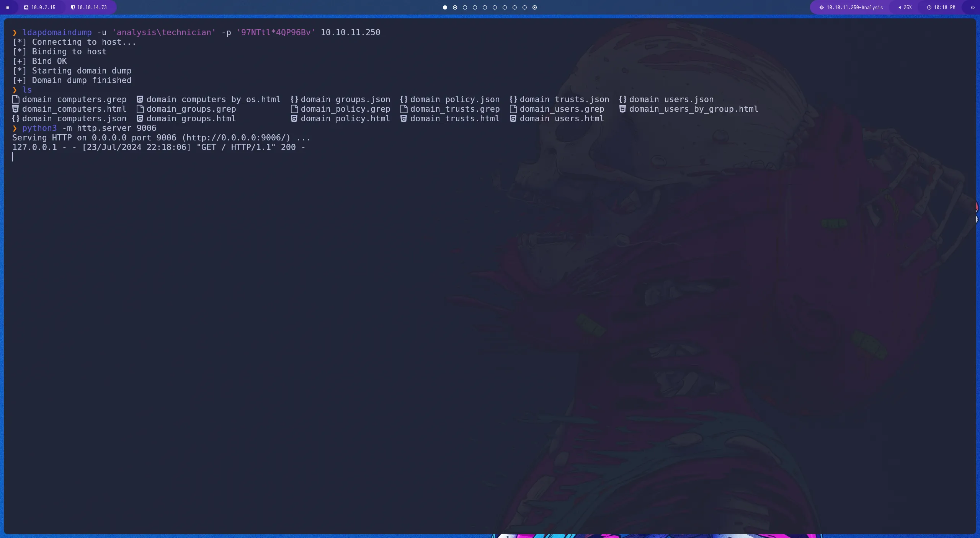The image size is (980, 538).
Task: Switch to the third workspace dot
Action: pyautogui.click(x=465, y=7)
